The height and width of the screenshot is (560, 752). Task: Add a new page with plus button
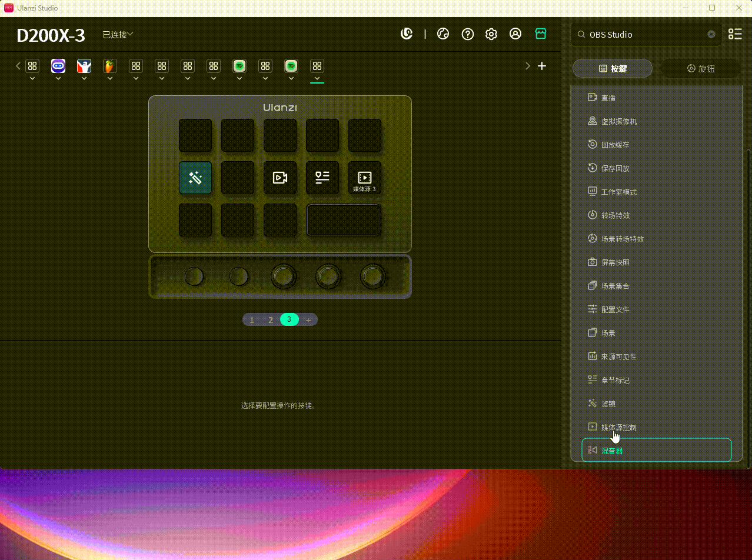(x=308, y=320)
